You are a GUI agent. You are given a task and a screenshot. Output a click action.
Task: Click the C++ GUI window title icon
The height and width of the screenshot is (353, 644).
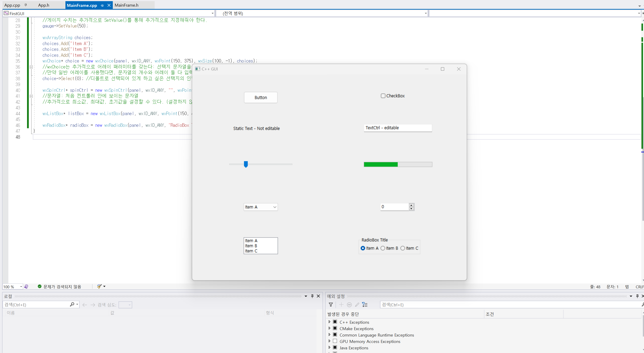click(x=197, y=69)
